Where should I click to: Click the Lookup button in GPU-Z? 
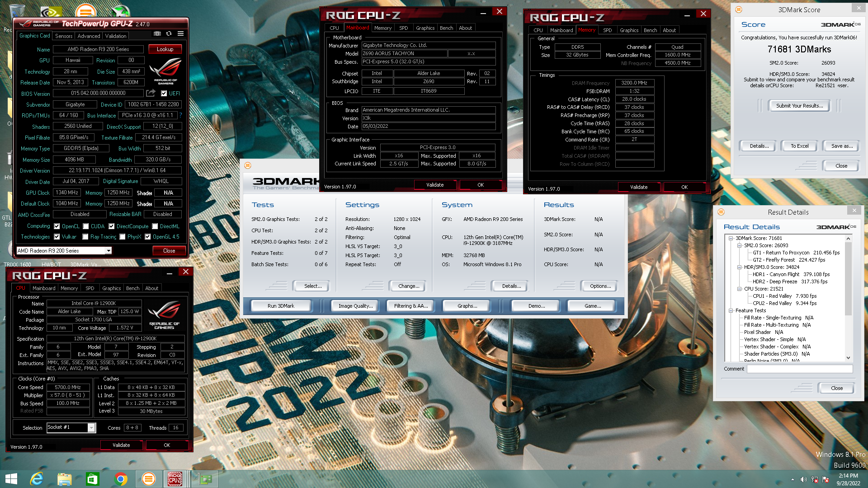tap(165, 49)
